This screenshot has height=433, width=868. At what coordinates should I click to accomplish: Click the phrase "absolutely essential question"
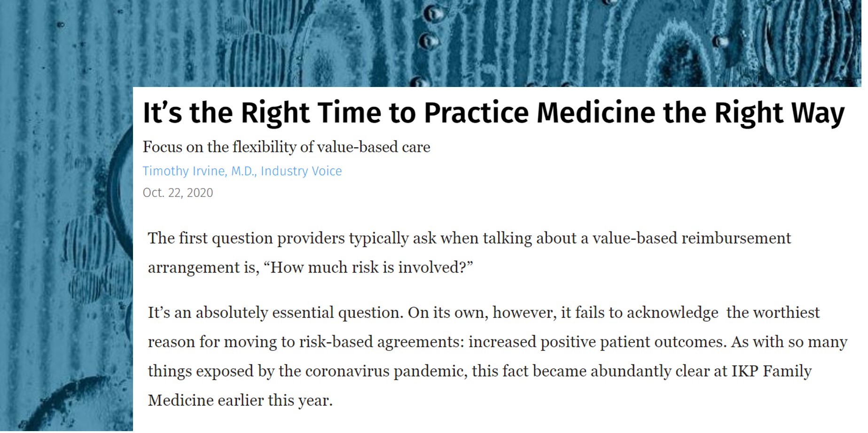coord(299,313)
